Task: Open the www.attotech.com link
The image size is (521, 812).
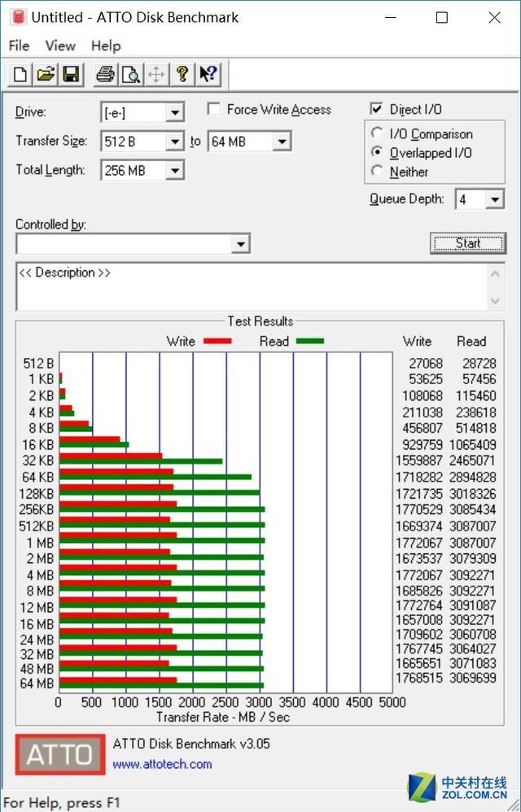Action: click(162, 764)
